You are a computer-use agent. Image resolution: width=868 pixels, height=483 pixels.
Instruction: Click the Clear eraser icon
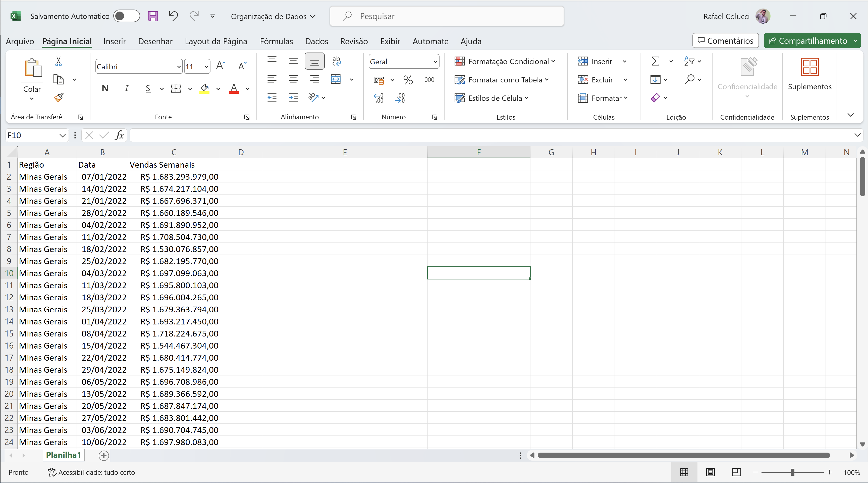(x=655, y=98)
